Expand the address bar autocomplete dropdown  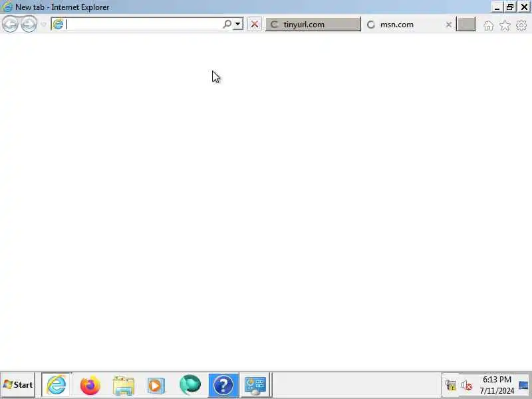[238, 24]
